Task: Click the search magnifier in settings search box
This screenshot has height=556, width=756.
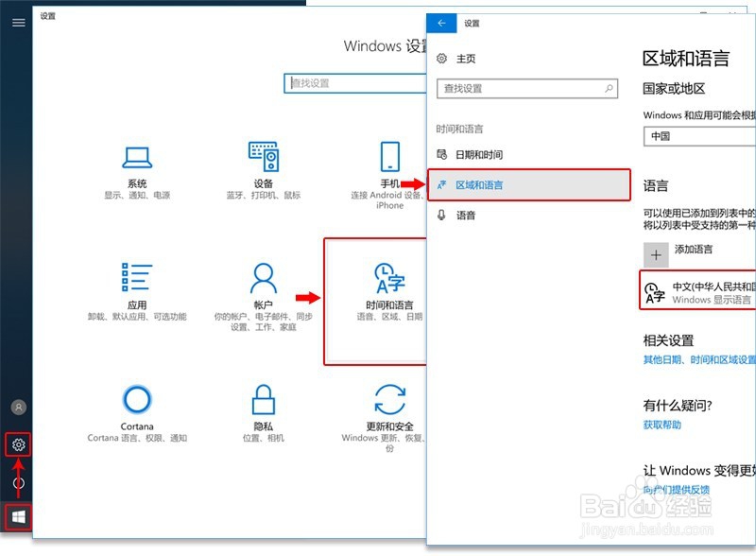Action: coord(609,88)
